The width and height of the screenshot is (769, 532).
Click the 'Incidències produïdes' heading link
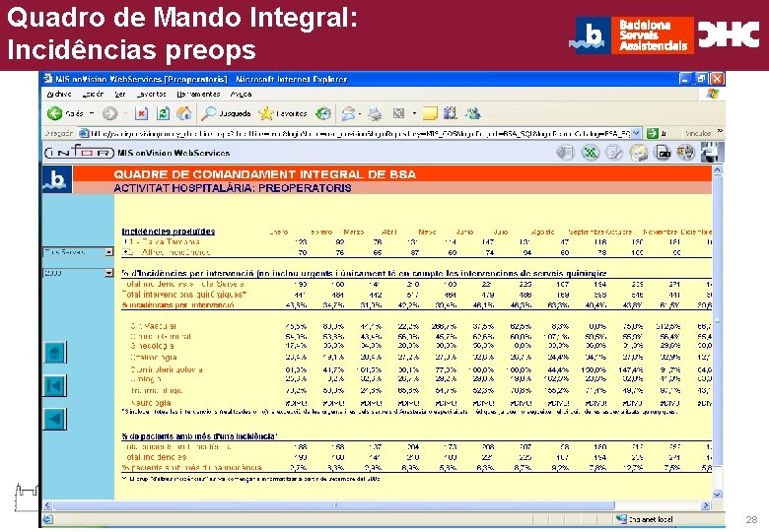169,232
